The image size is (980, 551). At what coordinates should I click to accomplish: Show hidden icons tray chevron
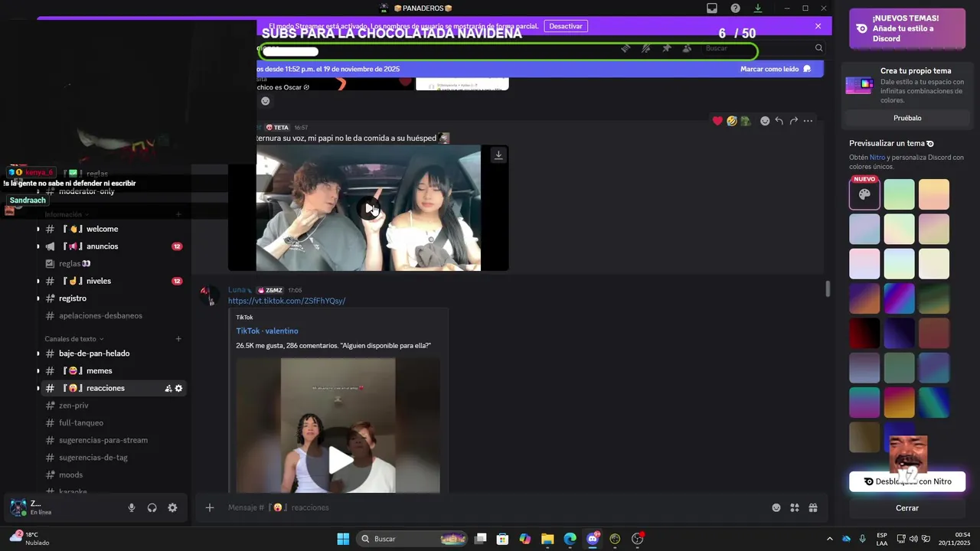830,539
